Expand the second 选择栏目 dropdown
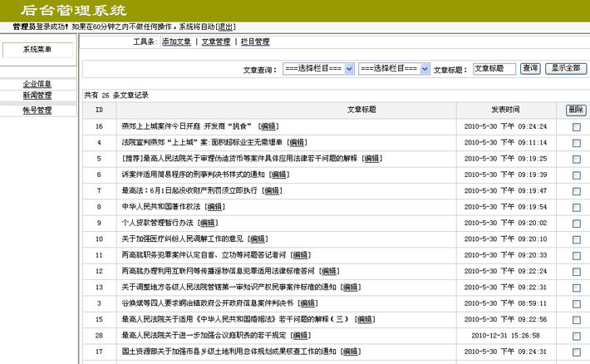 (393, 69)
